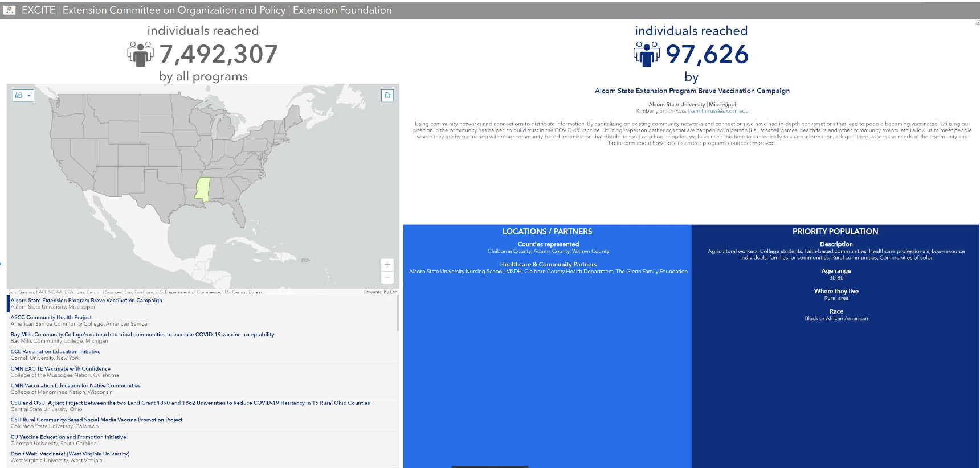Zoom out on the map
980x468 pixels.
pos(387,277)
